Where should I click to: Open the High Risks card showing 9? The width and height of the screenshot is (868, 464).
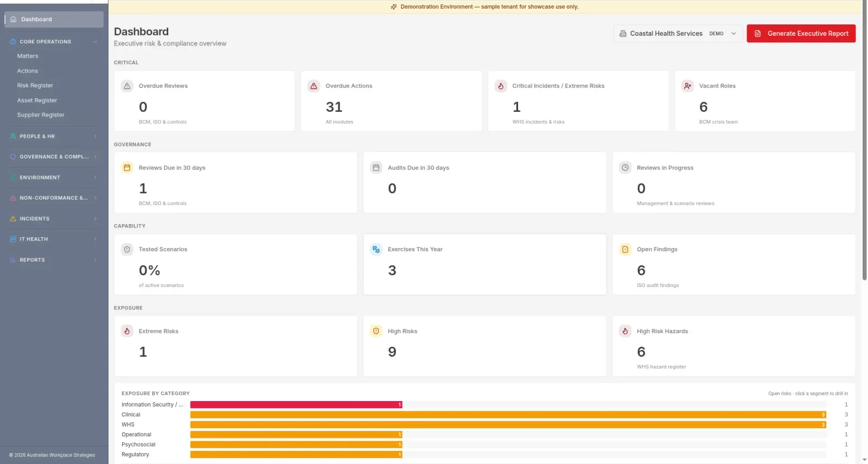[484, 346]
